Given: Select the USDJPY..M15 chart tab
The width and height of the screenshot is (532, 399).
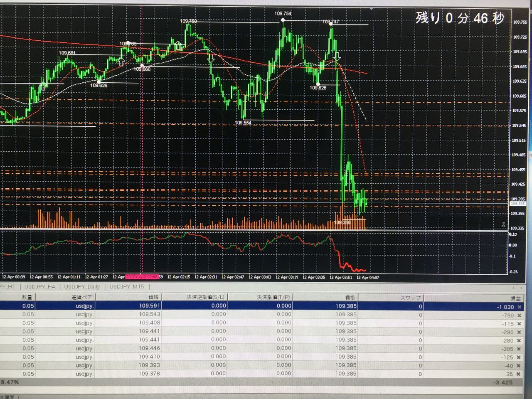Looking at the screenshot, I should pos(127,286).
